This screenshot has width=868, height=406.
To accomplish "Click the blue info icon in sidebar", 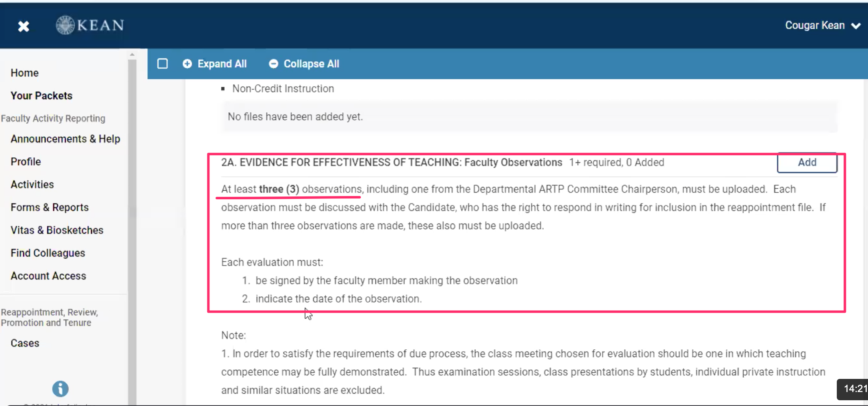I will (60, 389).
